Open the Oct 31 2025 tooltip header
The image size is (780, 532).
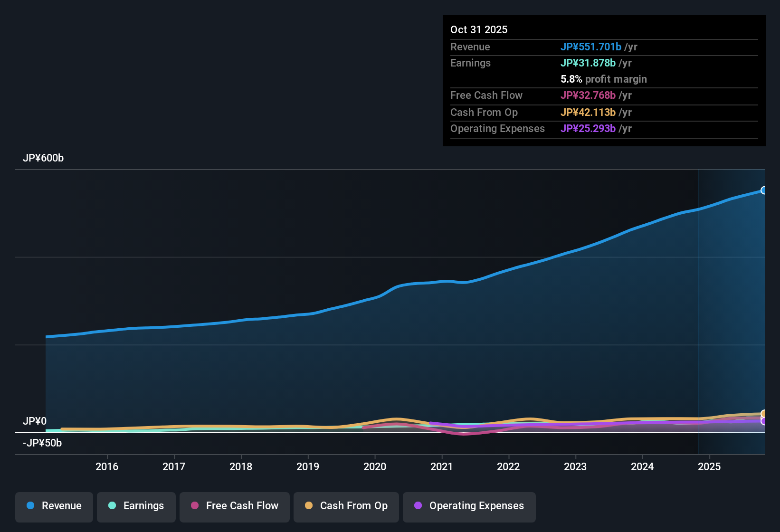(479, 29)
